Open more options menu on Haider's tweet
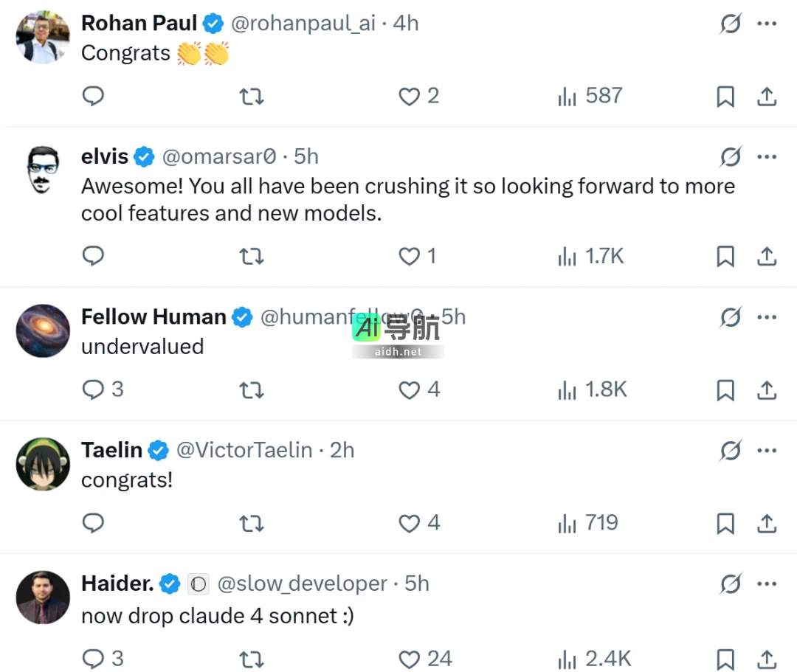797x672 pixels. [767, 585]
